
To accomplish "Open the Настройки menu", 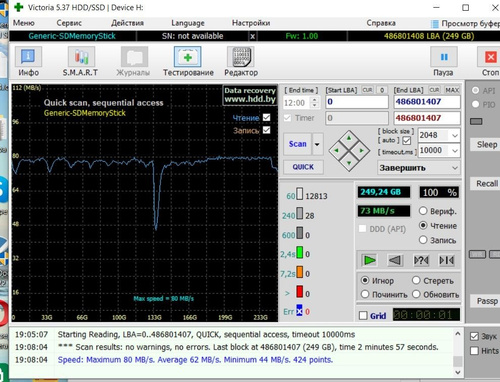I will pyautogui.click(x=251, y=23).
